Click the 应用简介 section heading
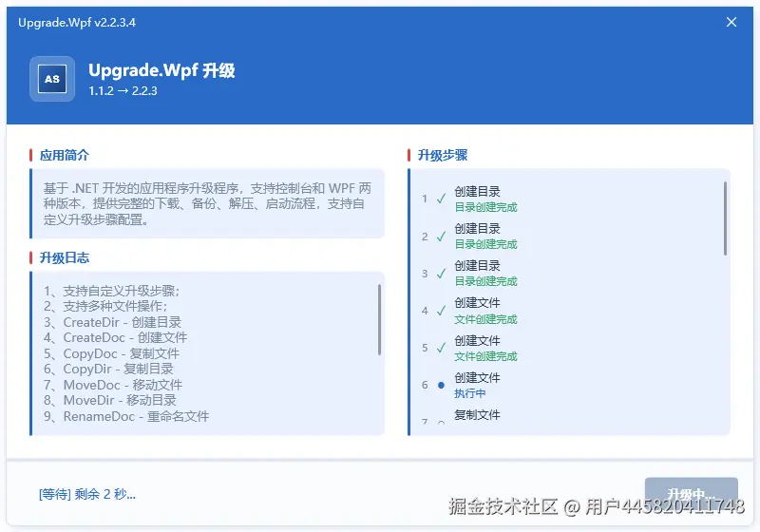Viewport: 760px width, 532px height. click(65, 155)
